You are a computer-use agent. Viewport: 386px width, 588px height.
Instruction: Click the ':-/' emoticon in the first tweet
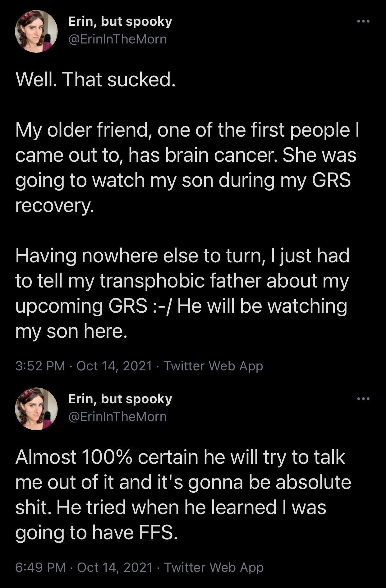pyautogui.click(x=162, y=306)
